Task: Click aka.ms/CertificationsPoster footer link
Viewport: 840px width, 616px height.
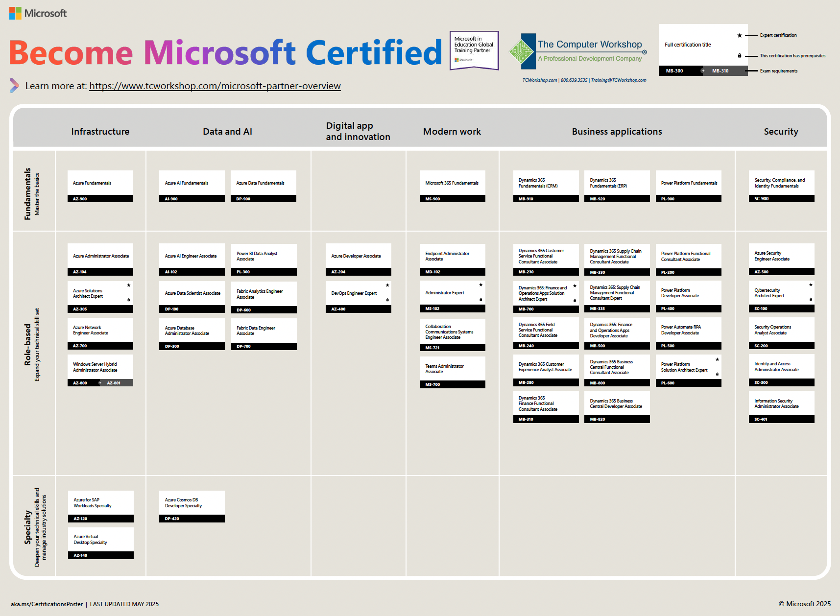Action: (x=47, y=604)
